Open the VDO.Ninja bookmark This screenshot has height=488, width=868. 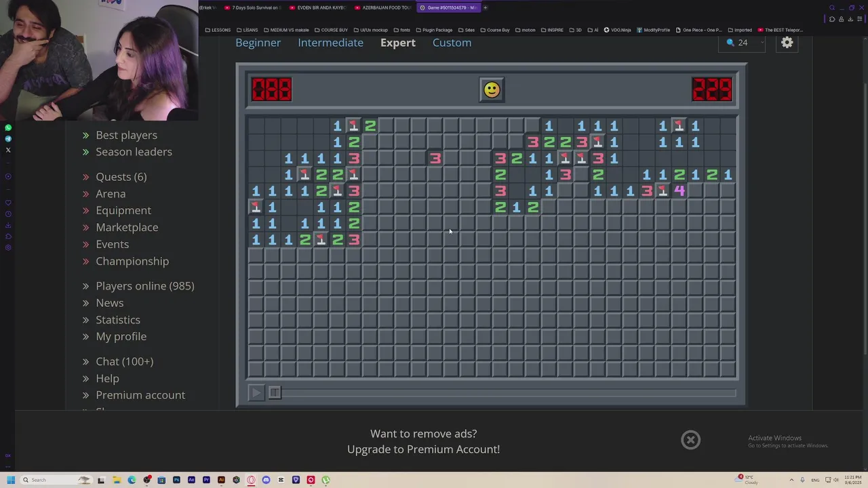(x=617, y=30)
